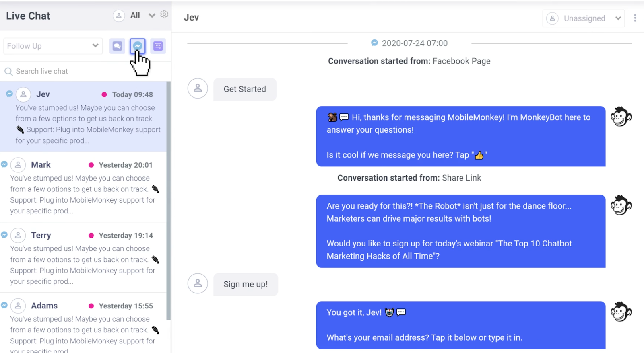Click the Messenger badge beside Jev
Image resolution: width=644 pixels, height=353 pixels.
[x=9, y=94]
